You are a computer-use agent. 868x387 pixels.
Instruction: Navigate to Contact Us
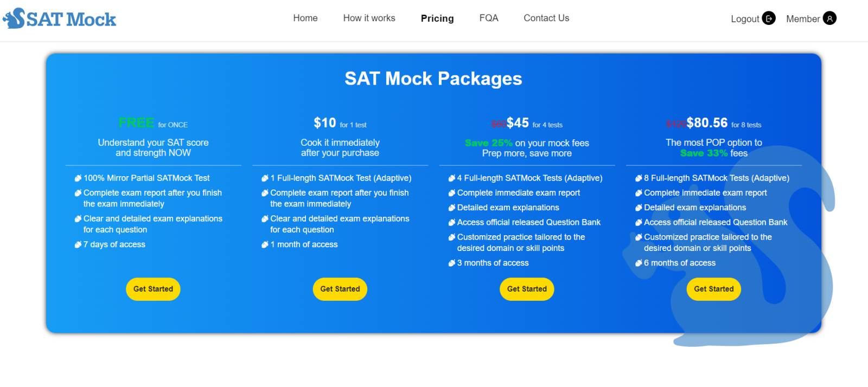(x=546, y=18)
